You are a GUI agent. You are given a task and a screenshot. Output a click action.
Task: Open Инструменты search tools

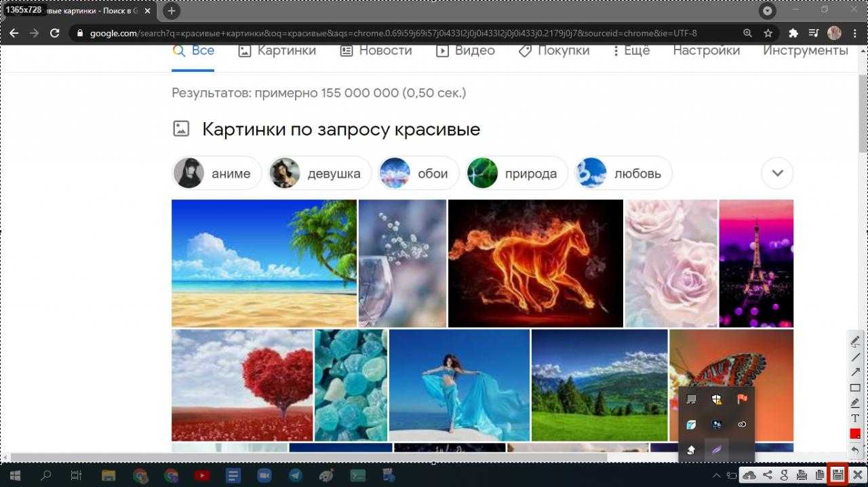[805, 51]
